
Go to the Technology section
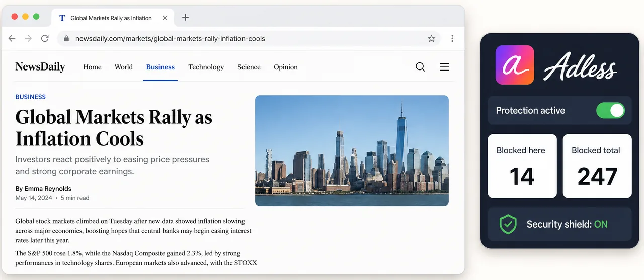point(206,67)
